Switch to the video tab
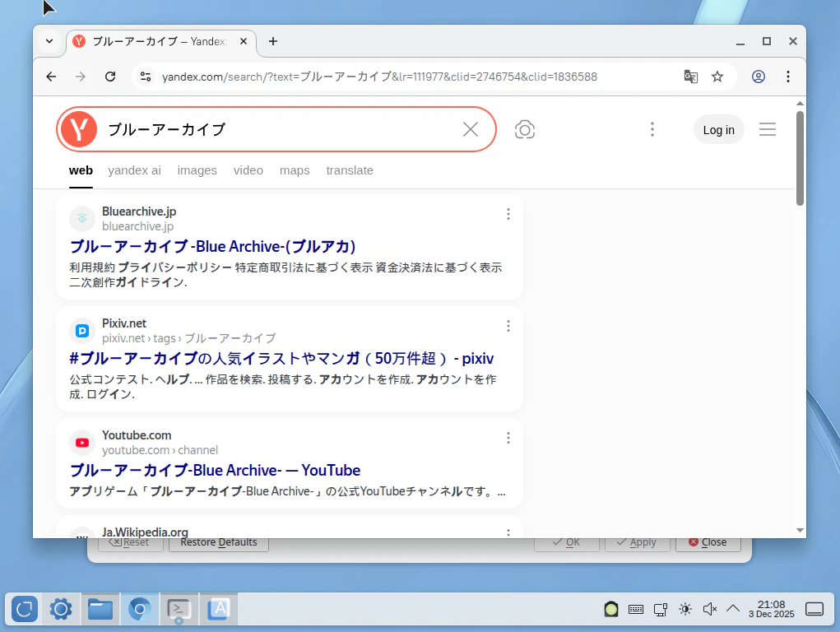 point(248,170)
